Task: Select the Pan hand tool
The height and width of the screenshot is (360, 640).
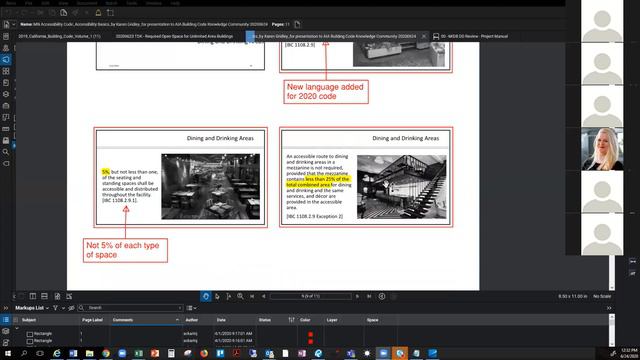Action: tap(206, 296)
